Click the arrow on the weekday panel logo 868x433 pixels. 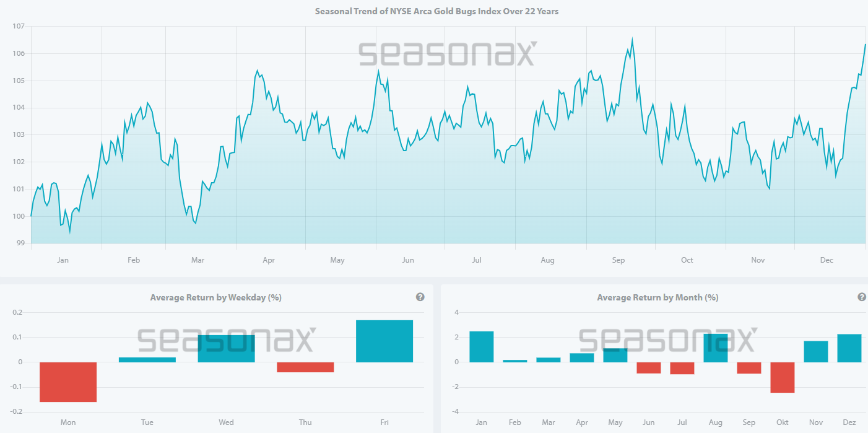(313, 330)
